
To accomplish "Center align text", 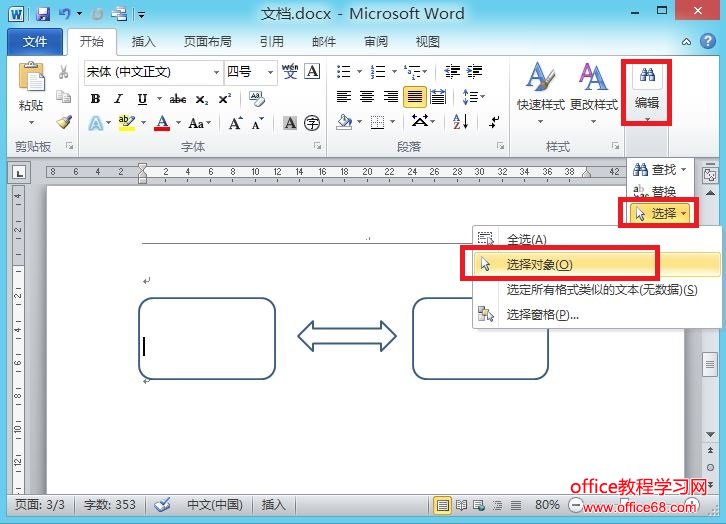I will (367, 97).
